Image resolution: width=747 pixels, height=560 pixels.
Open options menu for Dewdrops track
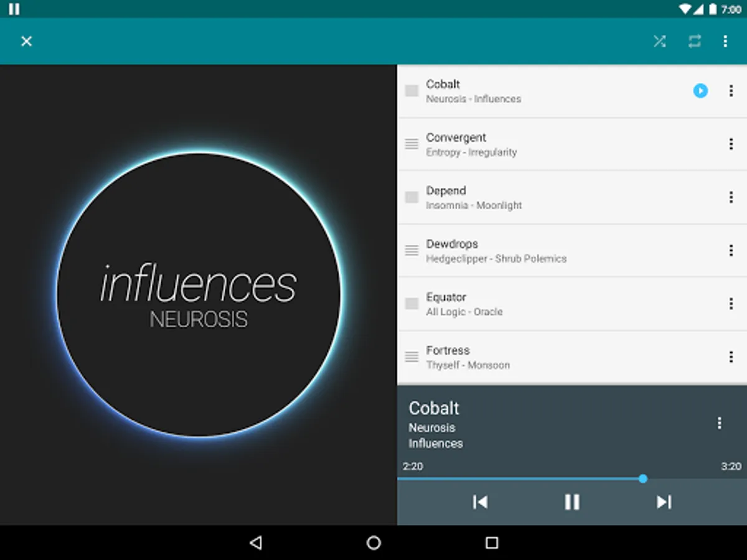(731, 250)
